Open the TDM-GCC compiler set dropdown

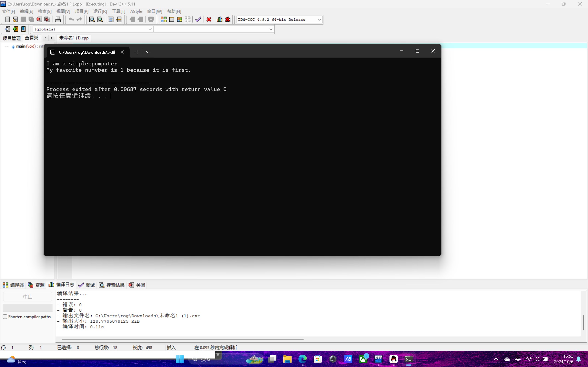tap(319, 20)
